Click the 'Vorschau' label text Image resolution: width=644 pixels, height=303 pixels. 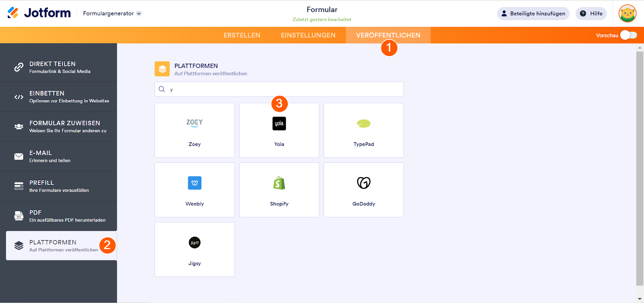pos(607,35)
